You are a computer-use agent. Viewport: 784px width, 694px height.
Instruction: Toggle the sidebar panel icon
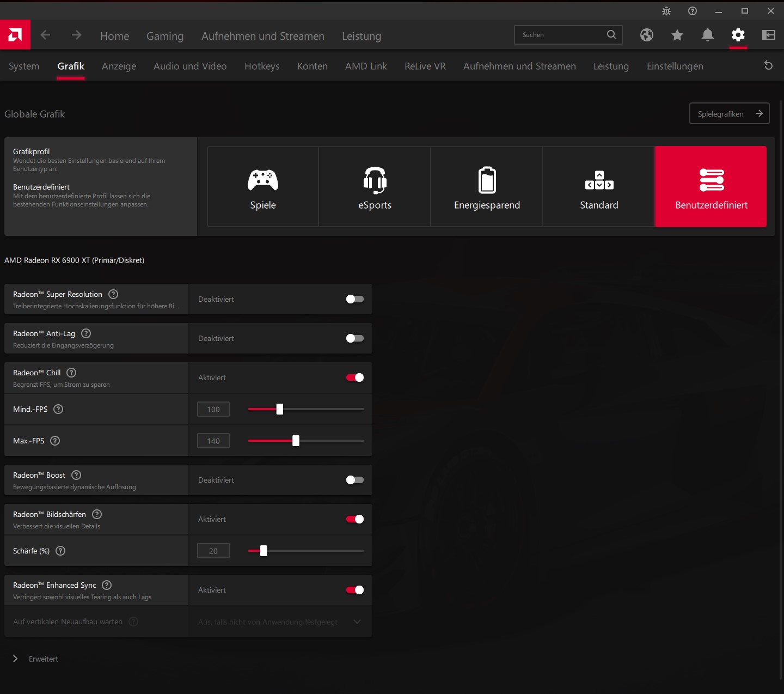coord(769,35)
